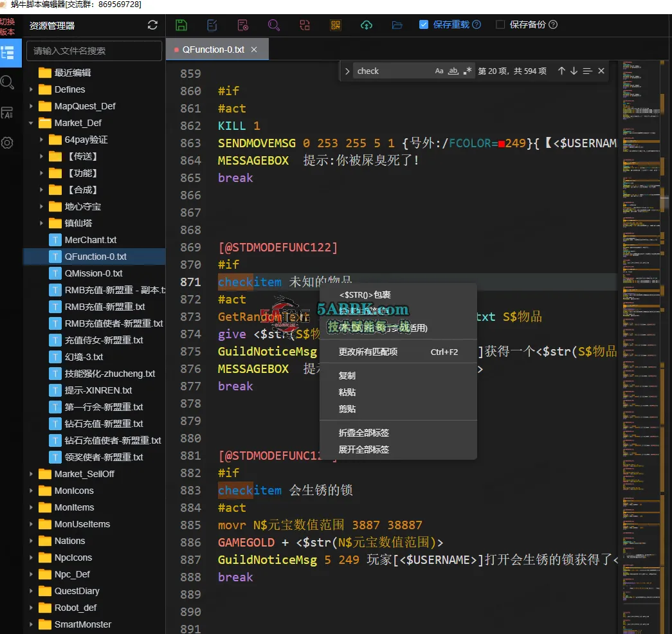Viewport: 672px width, 634px height.
Task: Expand the replace toggle chevron in find
Action: pos(347,71)
